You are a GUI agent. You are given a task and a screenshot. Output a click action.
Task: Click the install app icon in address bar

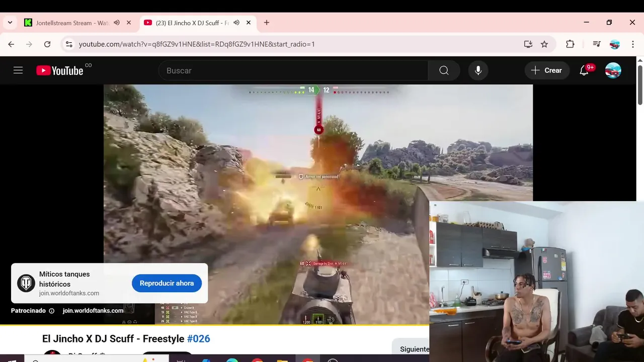click(528, 44)
